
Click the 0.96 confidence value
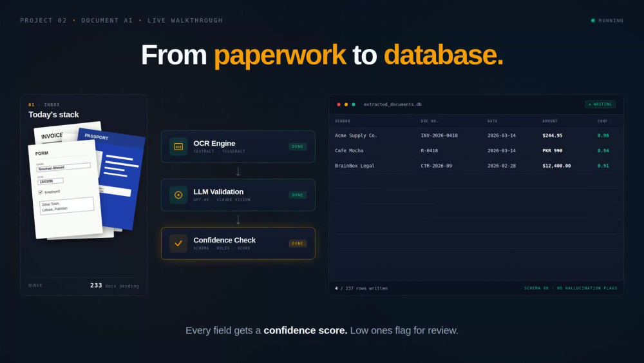pos(603,135)
